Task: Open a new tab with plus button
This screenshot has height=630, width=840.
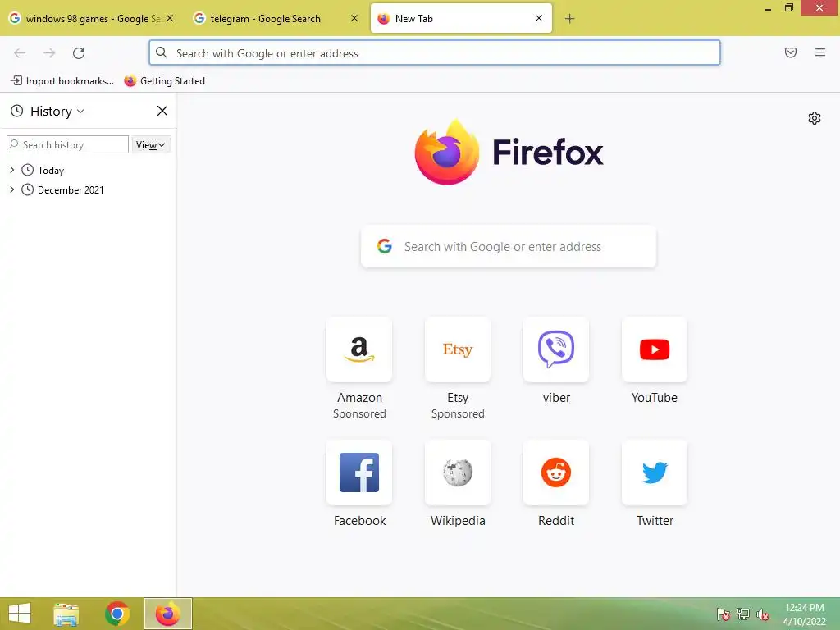Action: pyautogui.click(x=569, y=19)
